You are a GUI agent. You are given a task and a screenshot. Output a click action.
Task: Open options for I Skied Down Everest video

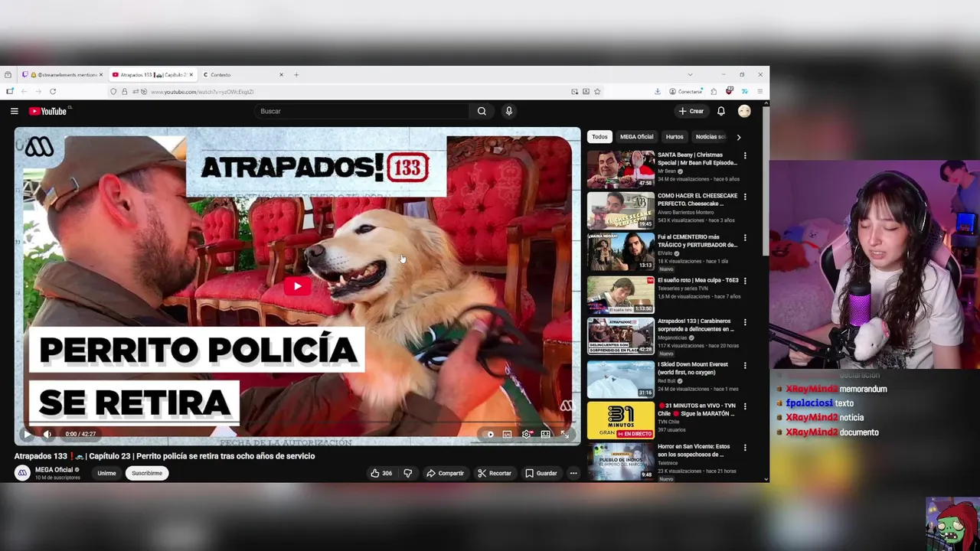pyautogui.click(x=745, y=365)
